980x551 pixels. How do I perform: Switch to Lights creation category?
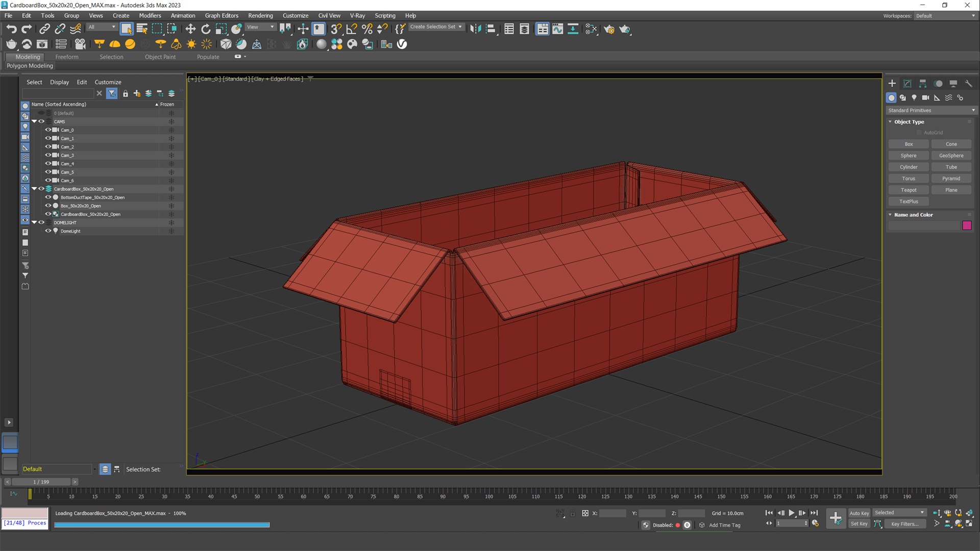[x=914, y=97]
